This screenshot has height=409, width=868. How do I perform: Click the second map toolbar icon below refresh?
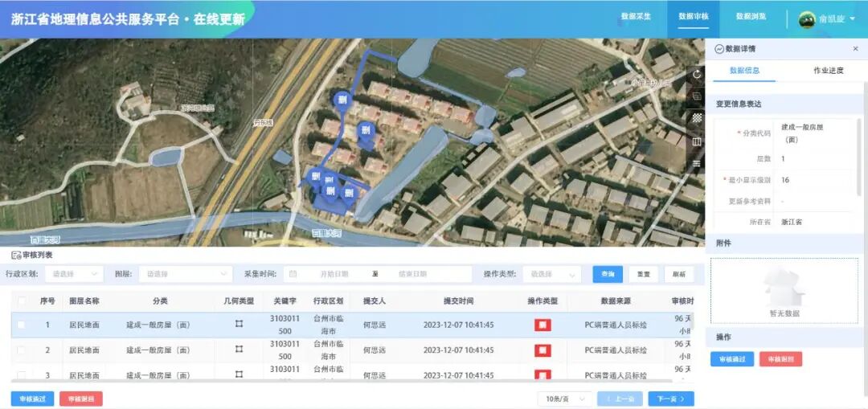[697, 96]
